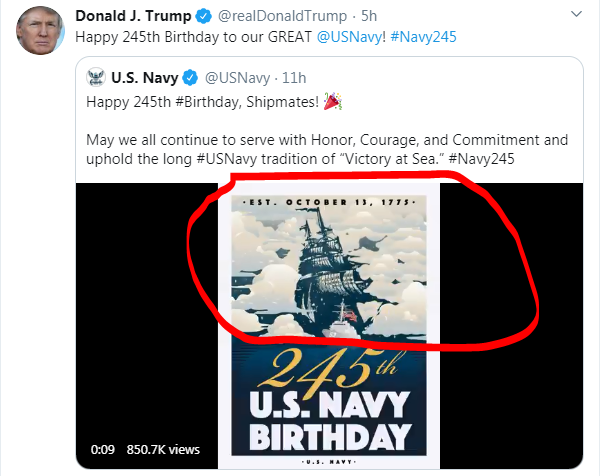Open the @realDonaldTrump handle link
The width and height of the screenshot is (601, 476).
click(281, 18)
